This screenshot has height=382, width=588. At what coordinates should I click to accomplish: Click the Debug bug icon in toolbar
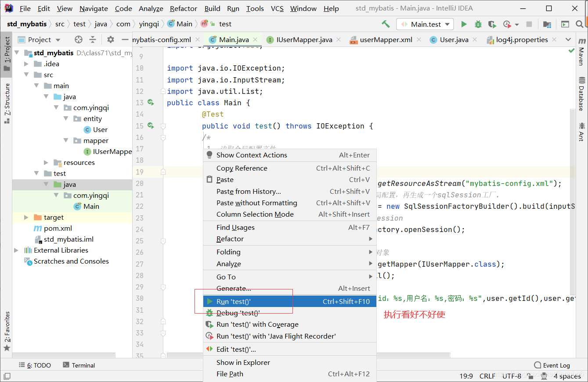(x=478, y=24)
